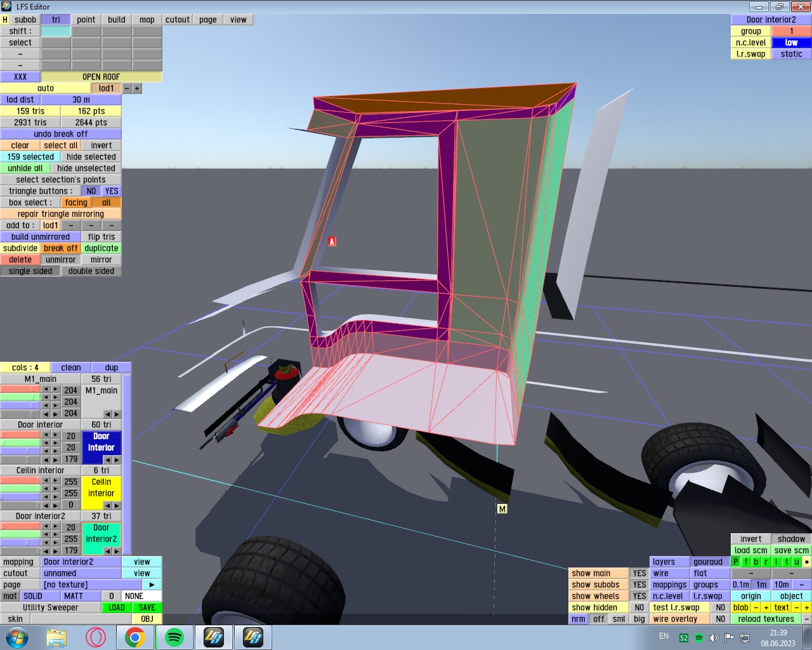This screenshot has width=812, height=650.
Task: Click the black dot view button
Action: (x=807, y=562)
